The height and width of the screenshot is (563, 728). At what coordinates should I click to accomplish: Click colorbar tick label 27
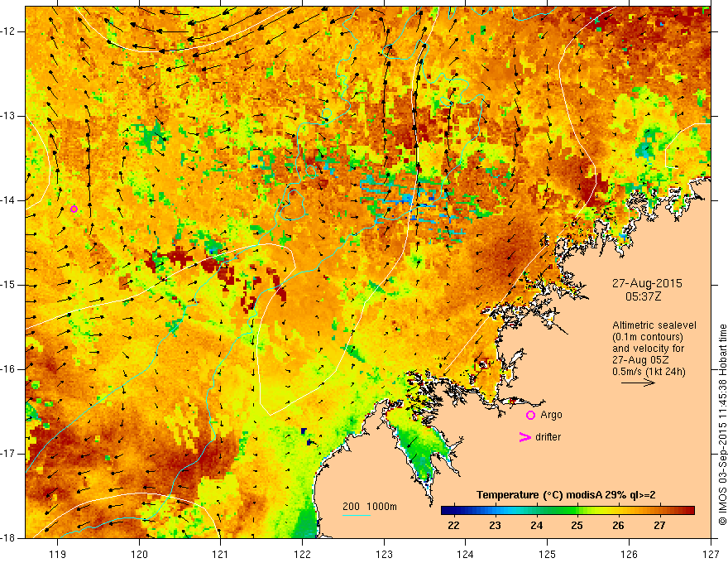coord(659,526)
